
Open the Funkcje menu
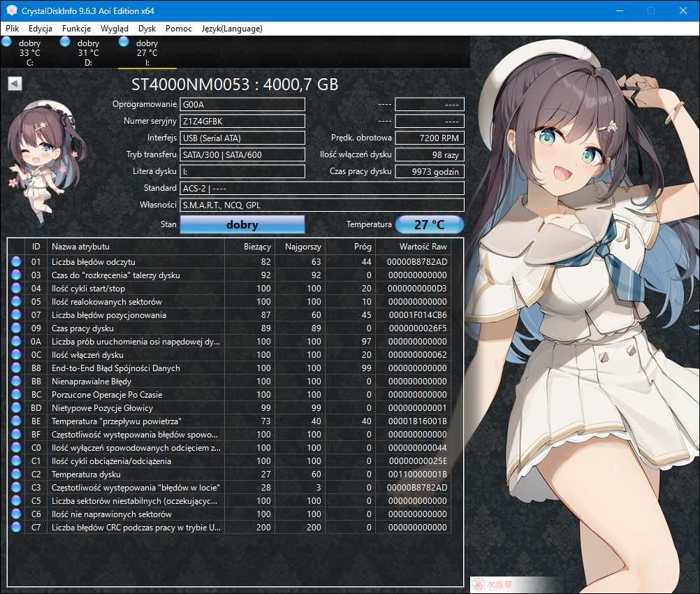click(x=76, y=29)
